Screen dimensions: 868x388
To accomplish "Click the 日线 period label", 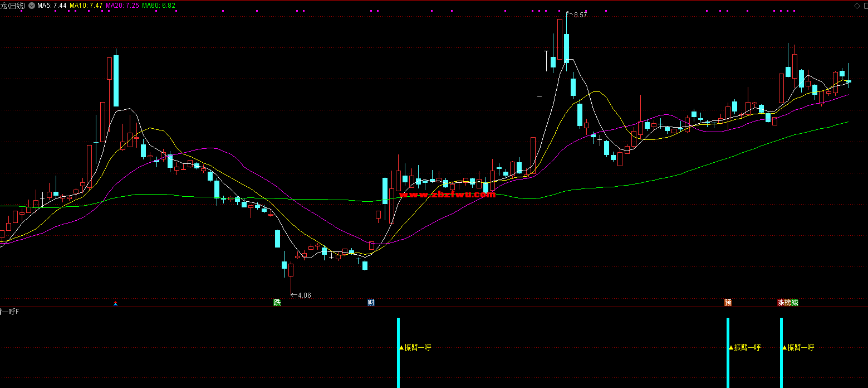I will pyautogui.click(x=17, y=6).
